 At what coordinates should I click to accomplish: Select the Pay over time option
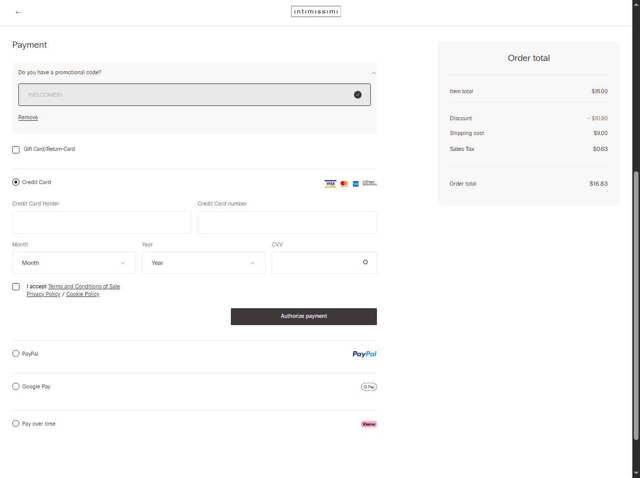click(x=16, y=423)
